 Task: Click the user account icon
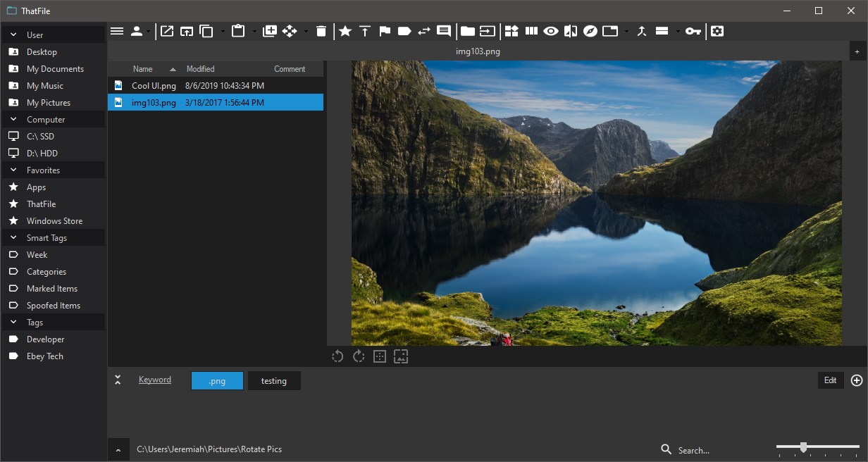[137, 31]
